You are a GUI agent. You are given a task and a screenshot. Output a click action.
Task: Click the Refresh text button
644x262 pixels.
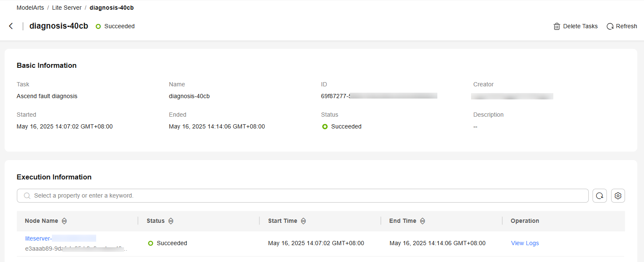626,26
